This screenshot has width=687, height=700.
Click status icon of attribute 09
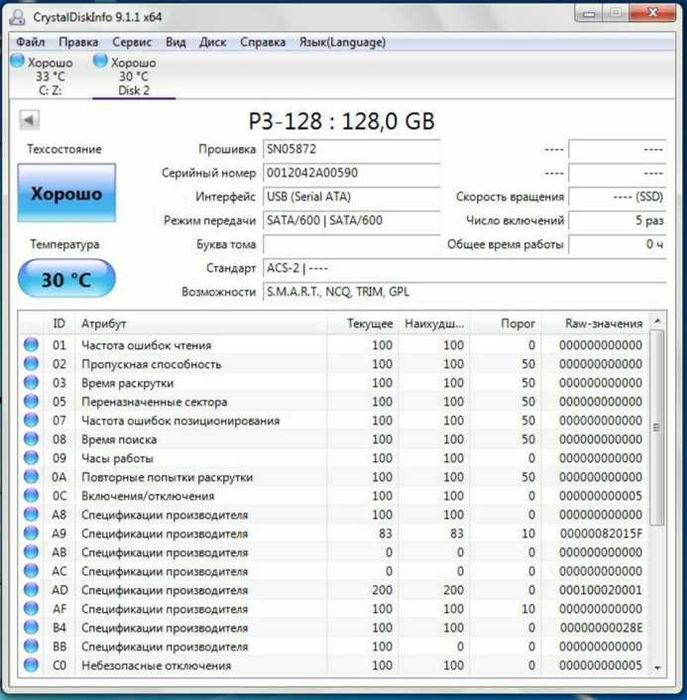click(x=31, y=458)
